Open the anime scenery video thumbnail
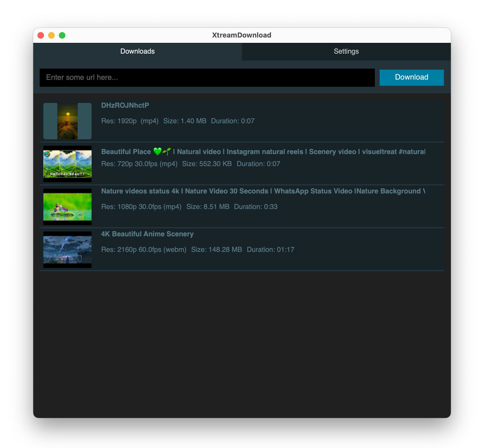 tap(67, 250)
